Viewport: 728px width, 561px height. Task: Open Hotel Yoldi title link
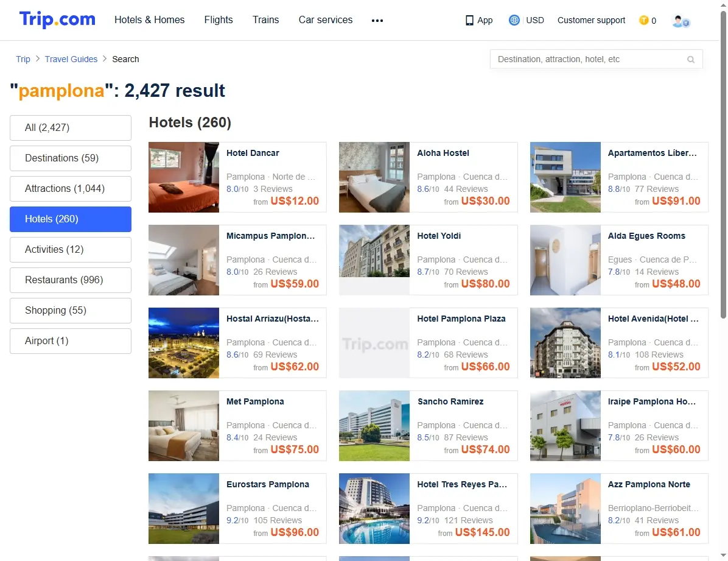point(439,236)
